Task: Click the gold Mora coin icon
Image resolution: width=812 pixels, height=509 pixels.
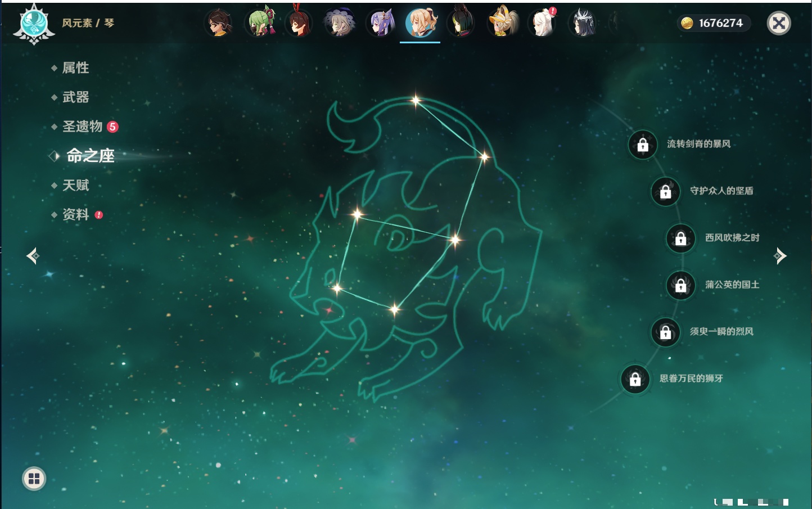Action: pos(687,23)
